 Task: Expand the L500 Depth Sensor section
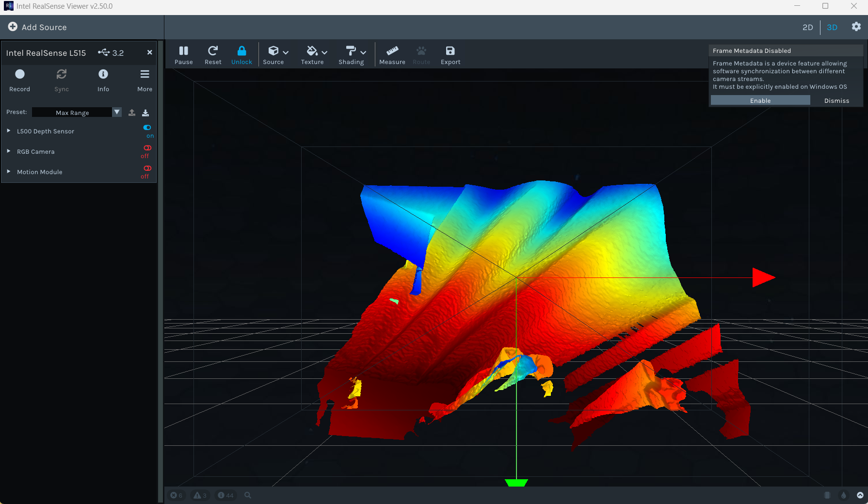[8, 130]
